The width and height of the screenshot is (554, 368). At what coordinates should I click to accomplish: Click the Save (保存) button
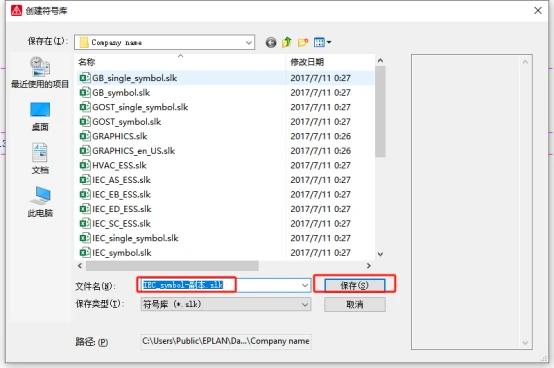click(354, 285)
